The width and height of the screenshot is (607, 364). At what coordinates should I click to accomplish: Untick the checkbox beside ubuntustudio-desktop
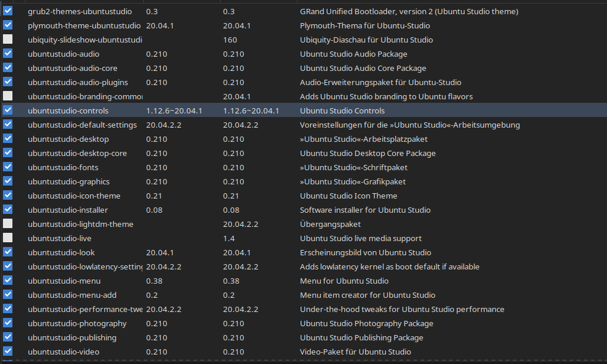8,138
